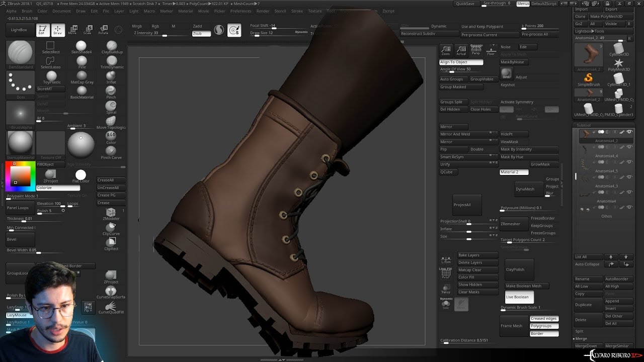This screenshot has height=362, width=644.
Task: Adjust the Angle Of View slider
Action: click(460, 69)
